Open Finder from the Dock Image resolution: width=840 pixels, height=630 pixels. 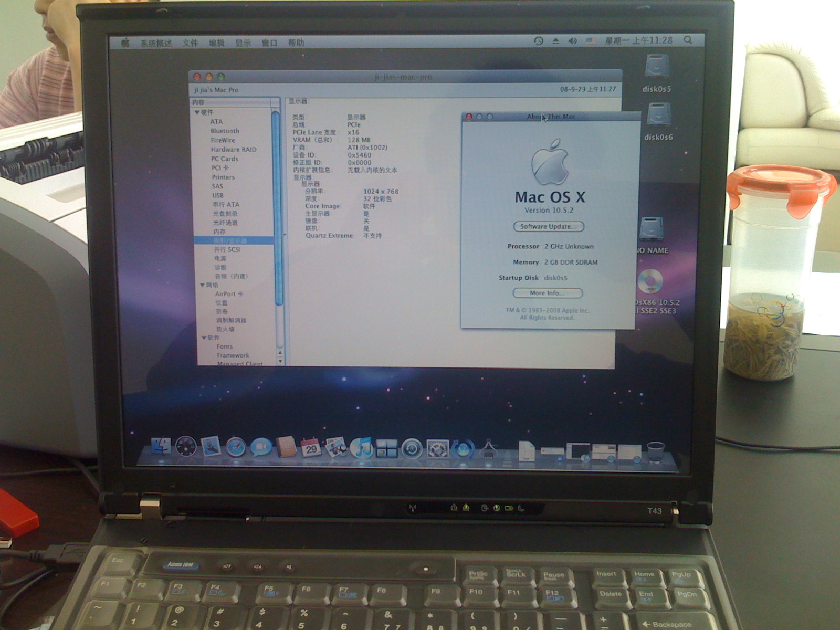160,447
